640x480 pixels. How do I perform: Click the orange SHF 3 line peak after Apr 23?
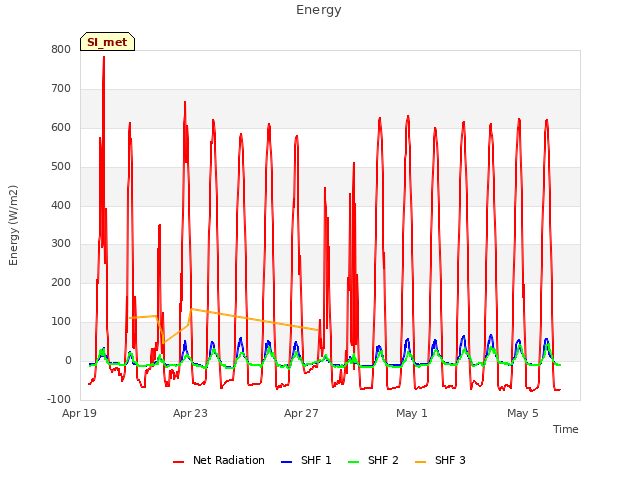pyautogui.click(x=191, y=309)
